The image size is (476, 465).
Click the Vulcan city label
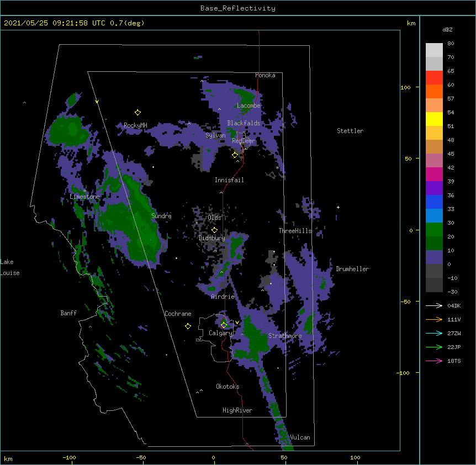tap(300, 437)
